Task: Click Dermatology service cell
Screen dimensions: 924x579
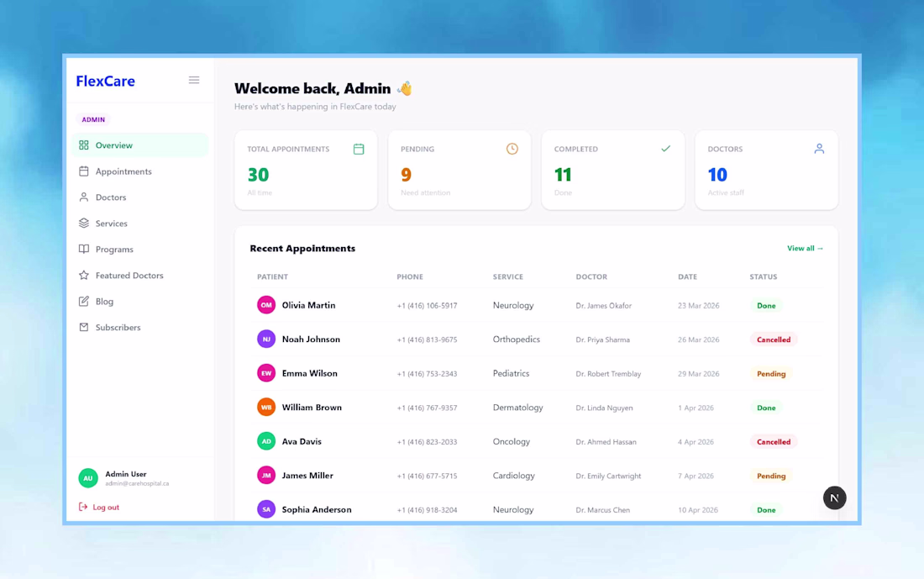Action: coord(518,408)
